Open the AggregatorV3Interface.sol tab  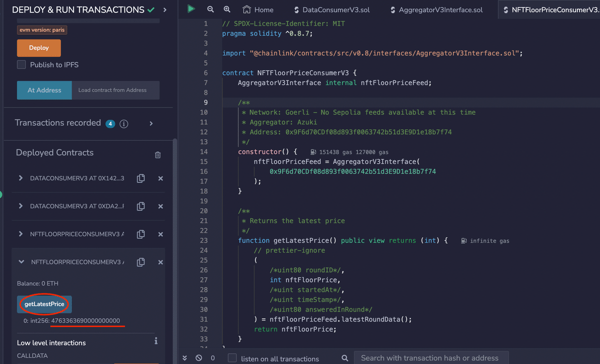(x=436, y=9)
